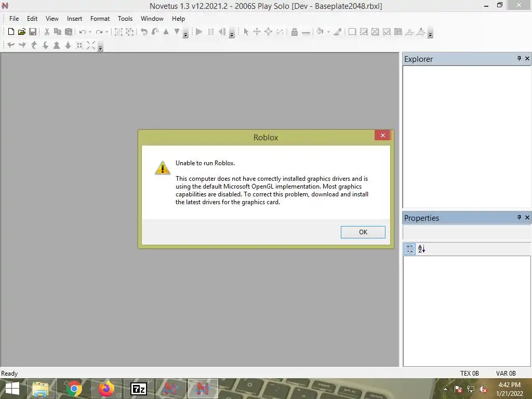Open the Tools menu

point(125,19)
